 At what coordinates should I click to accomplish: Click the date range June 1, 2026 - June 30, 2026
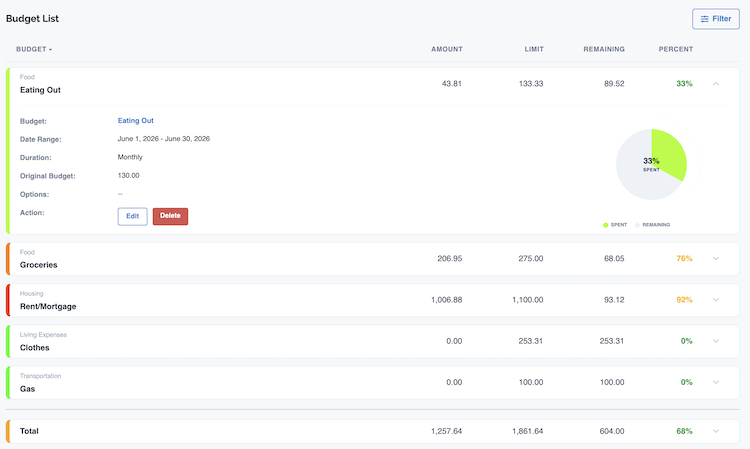(x=164, y=139)
